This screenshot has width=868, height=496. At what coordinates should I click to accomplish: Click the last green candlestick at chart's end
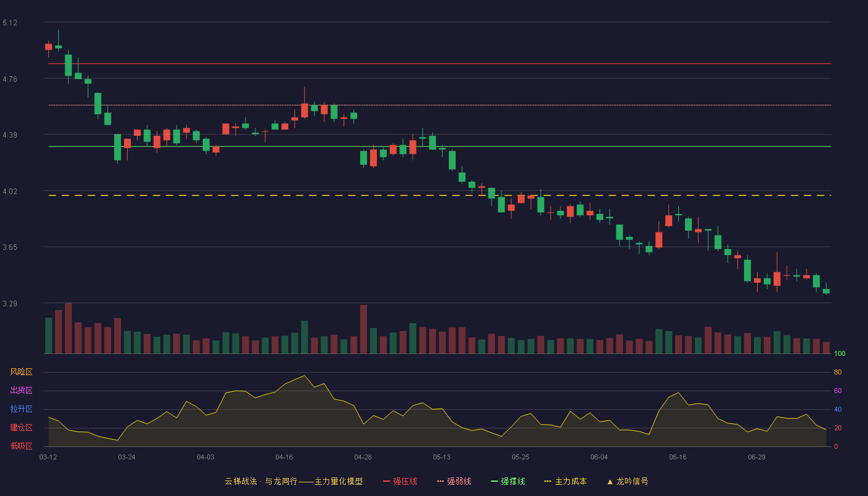tap(826, 291)
